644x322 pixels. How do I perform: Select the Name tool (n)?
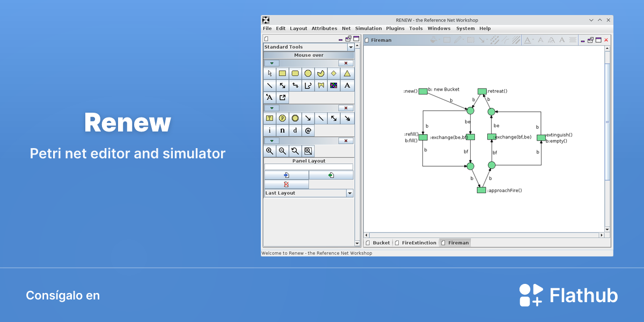tap(282, 130)
